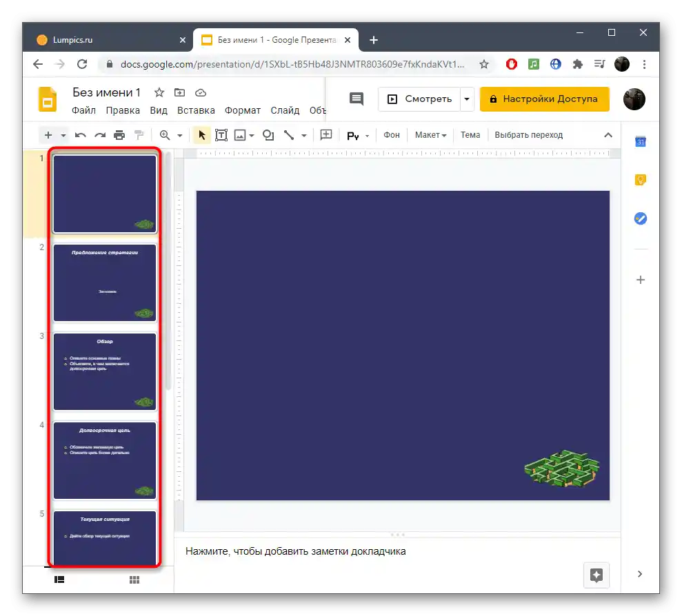
Task: Open the zoom level dropdown arrow
Action: tap(179, 135)
